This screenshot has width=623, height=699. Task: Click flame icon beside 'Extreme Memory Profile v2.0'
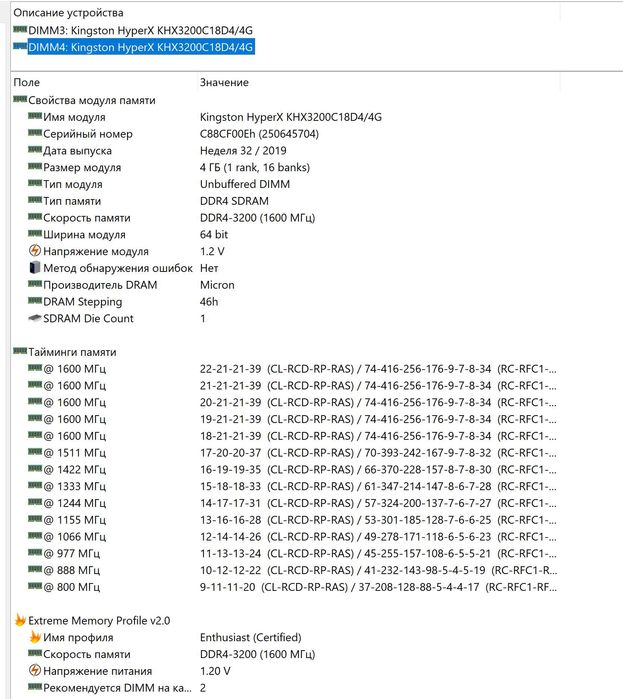(x=20, y=620)
